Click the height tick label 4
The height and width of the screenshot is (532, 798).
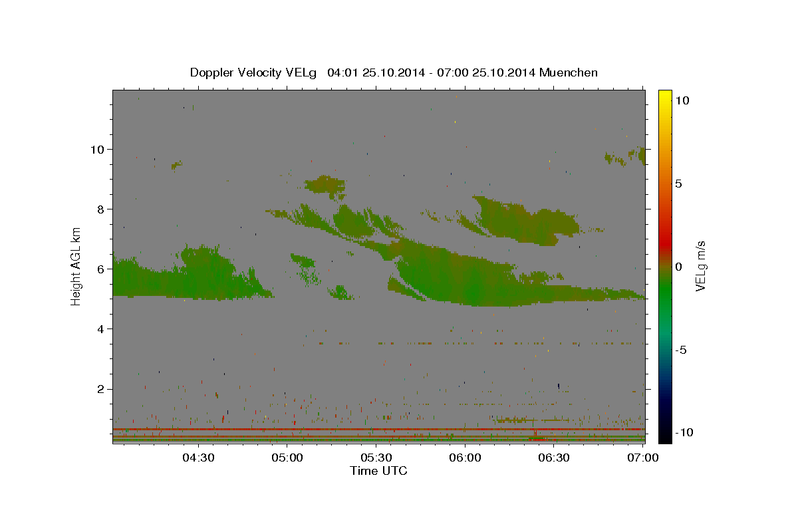101,329
